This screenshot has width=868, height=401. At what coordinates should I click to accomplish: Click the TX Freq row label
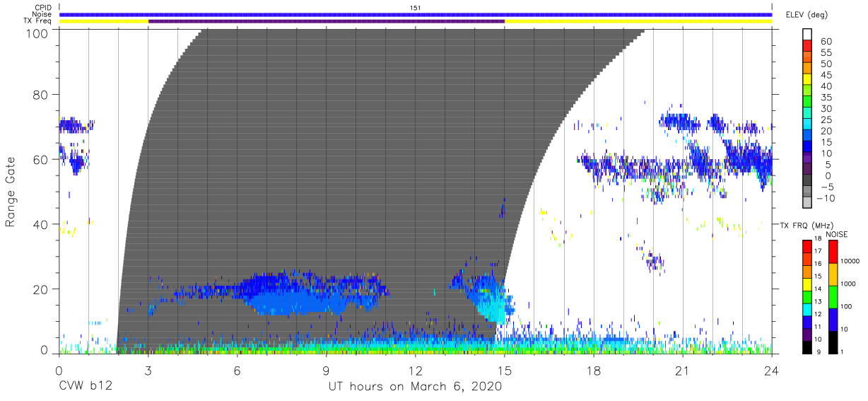(x=37, y=21)
